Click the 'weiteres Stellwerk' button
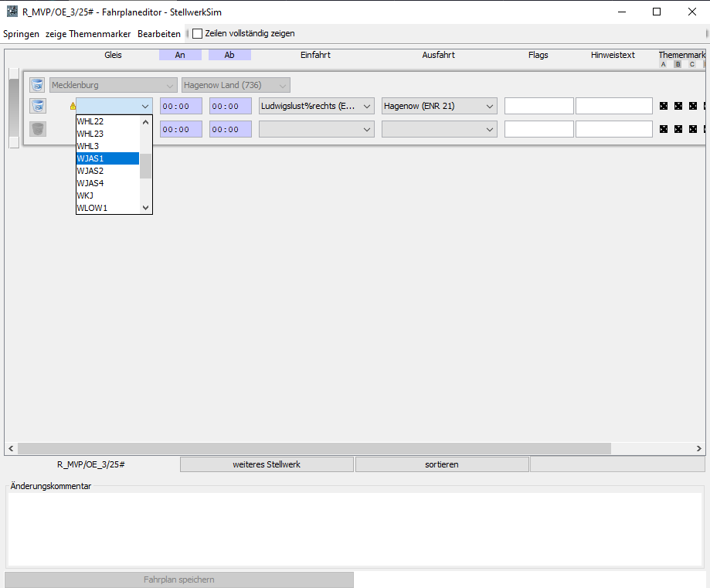Image resolution: width=710 pixels, height=588 pixels. (267, 464)
